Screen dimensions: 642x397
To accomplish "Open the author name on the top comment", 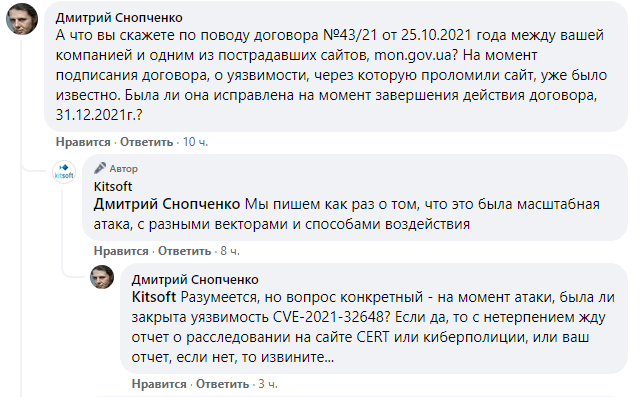I will (119, 18).
